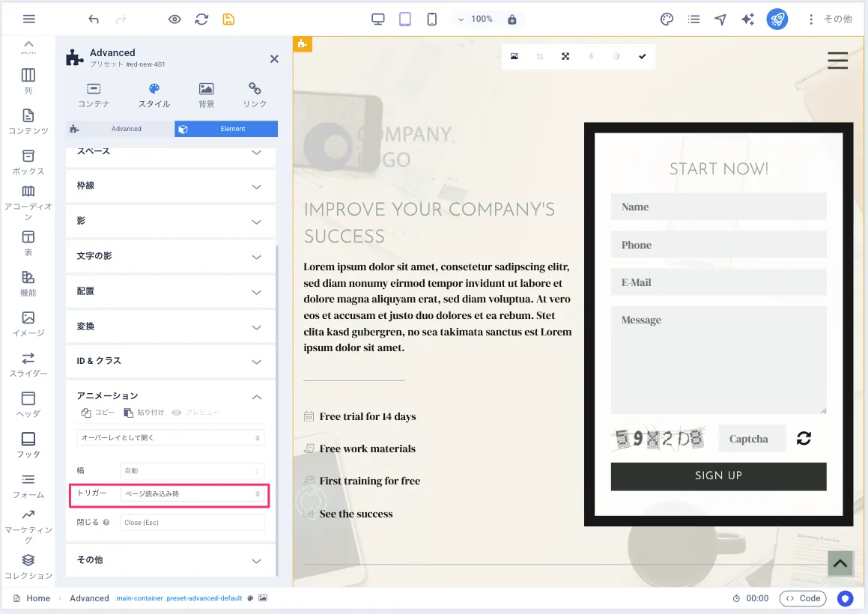The width and height of the screenshot is (868, 614).
Task: Open トリガー ページ読み込み時 dropdown
Action: (x=192, y=493)
